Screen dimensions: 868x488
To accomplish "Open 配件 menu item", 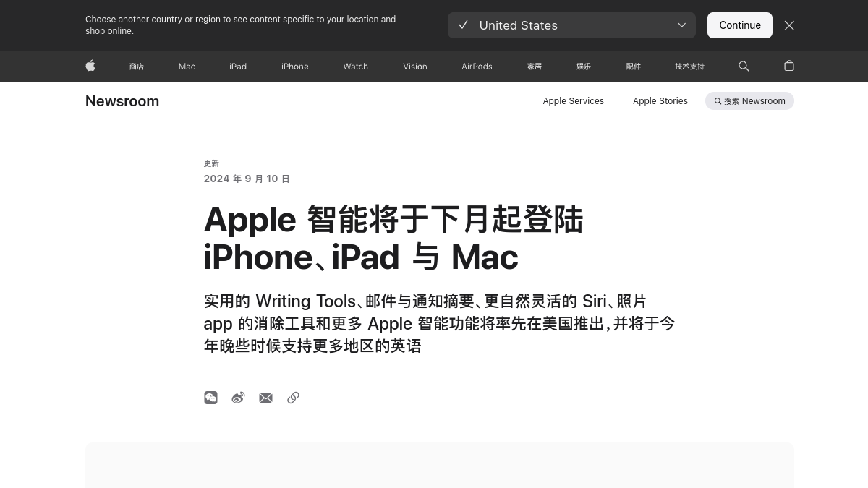I will click(x=634, y=67).
